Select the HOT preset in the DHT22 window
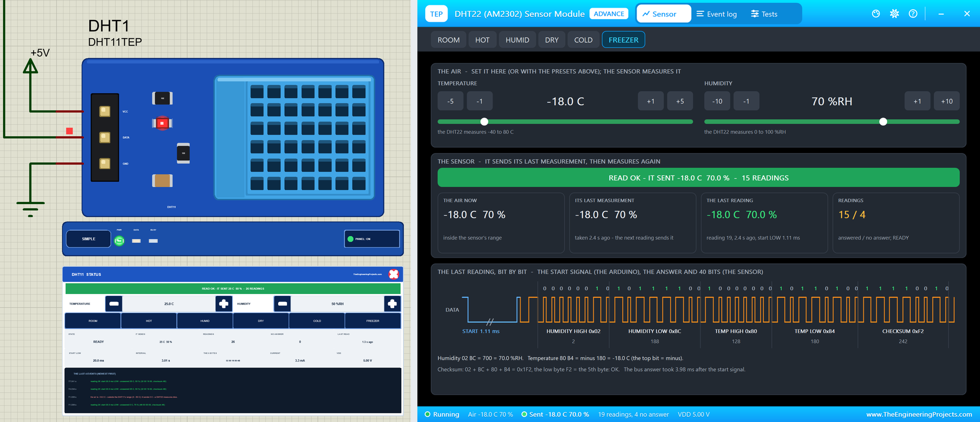Image resolution: width=980 pixels, height=422 pixels. [482, 40]
